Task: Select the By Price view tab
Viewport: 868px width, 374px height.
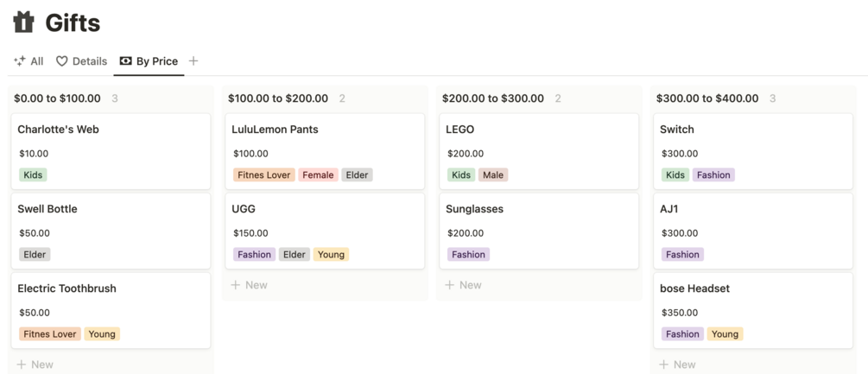Action: click(149, 61)
